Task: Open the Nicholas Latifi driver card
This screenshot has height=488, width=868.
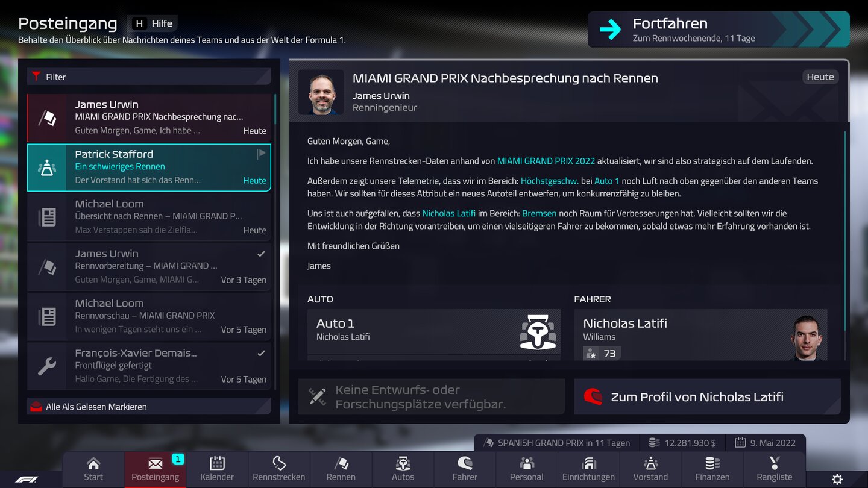Action: coord(700,334)
